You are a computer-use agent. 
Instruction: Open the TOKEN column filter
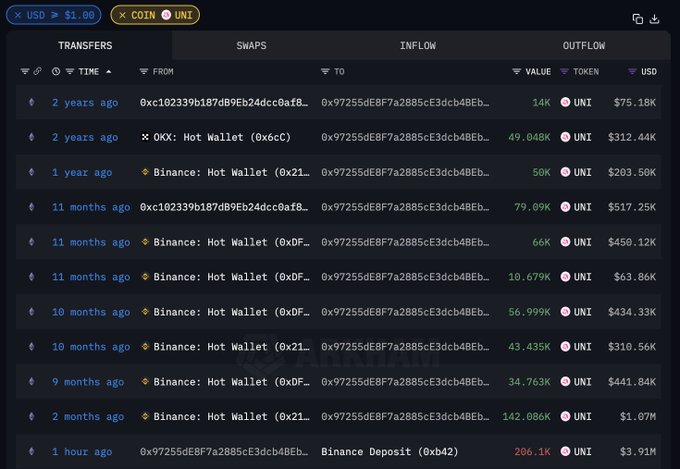pos(564,72)
